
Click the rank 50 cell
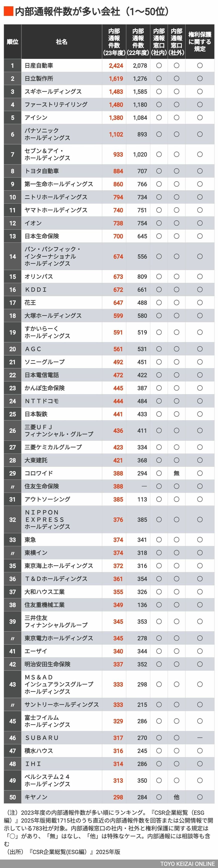pyautogui.click(x=13, y=797)
